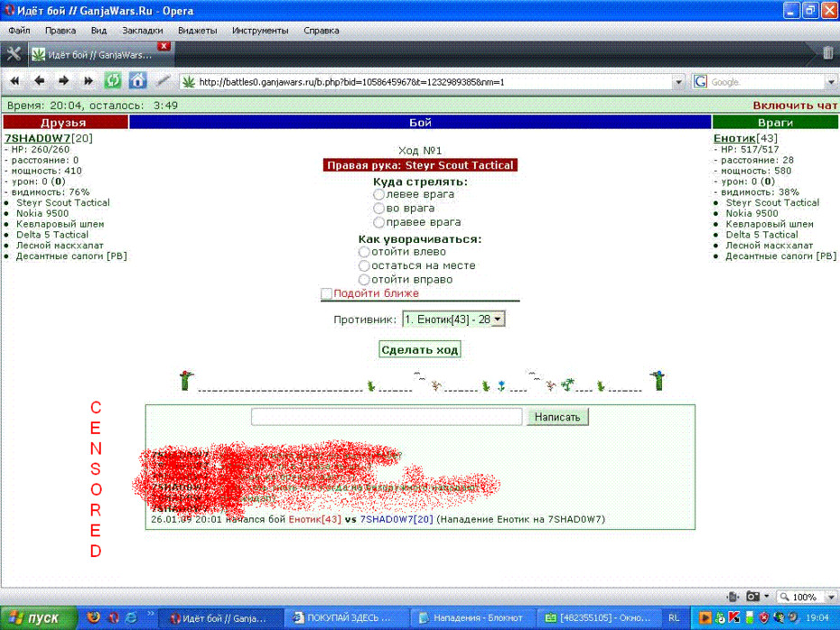Reload the page with green refresh icon
Screen dimensions: 840x630
113,81
